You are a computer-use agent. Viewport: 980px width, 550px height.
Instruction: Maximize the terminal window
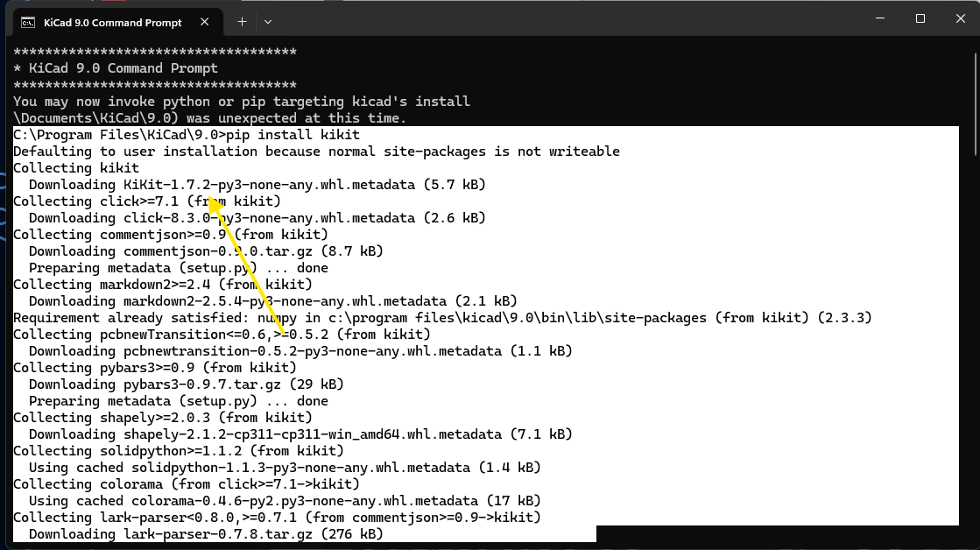920,18
